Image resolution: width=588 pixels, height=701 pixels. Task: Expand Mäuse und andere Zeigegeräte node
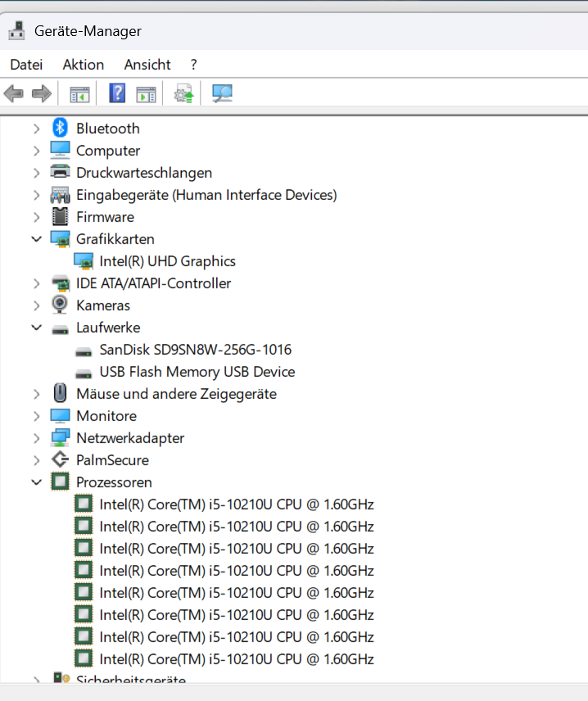coord(37,394)
